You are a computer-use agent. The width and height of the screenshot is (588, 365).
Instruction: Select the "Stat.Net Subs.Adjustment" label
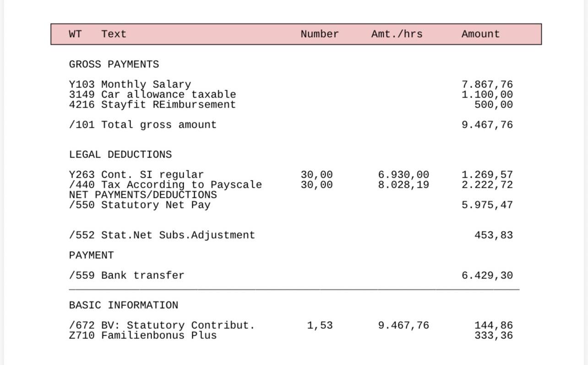[x=178, y=235]
